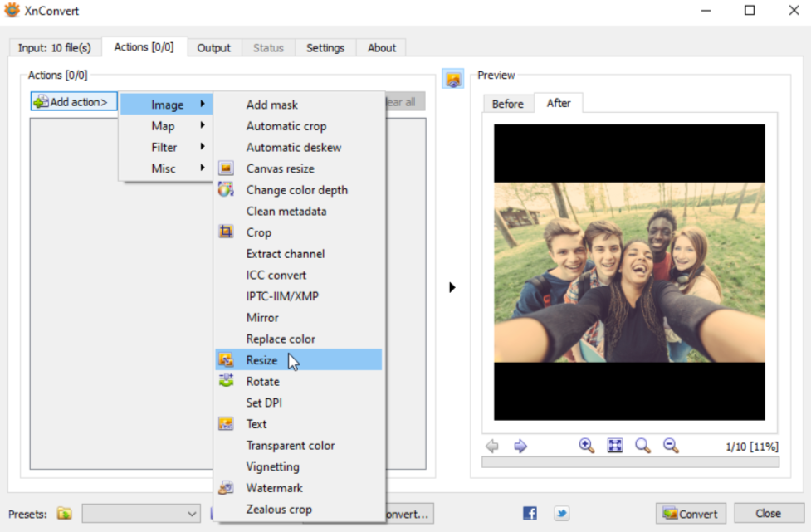Expand the Filter submenu
The image size is (811, 532).
point(166,147)
